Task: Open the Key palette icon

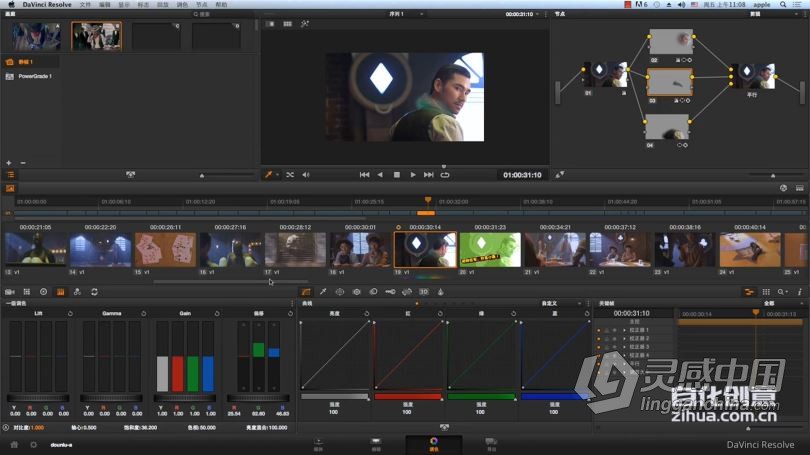Action: pyautogui.click(x=391, y=292)
